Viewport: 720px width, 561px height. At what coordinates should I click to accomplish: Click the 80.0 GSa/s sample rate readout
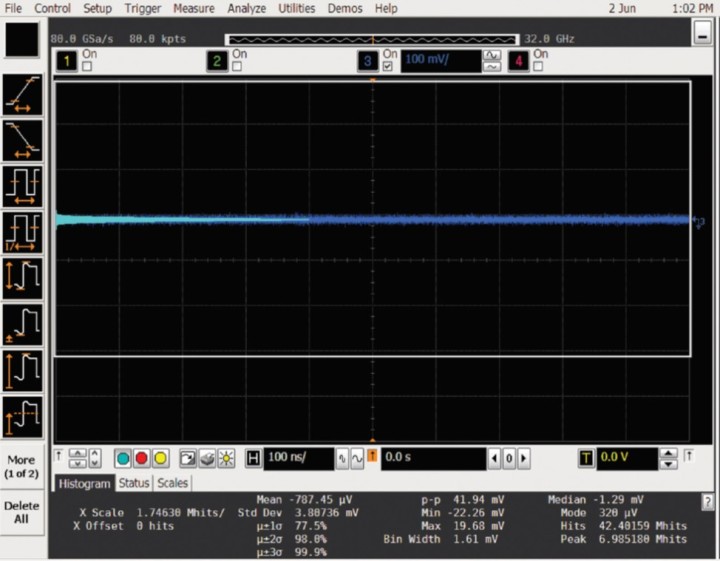click(82, 39)
